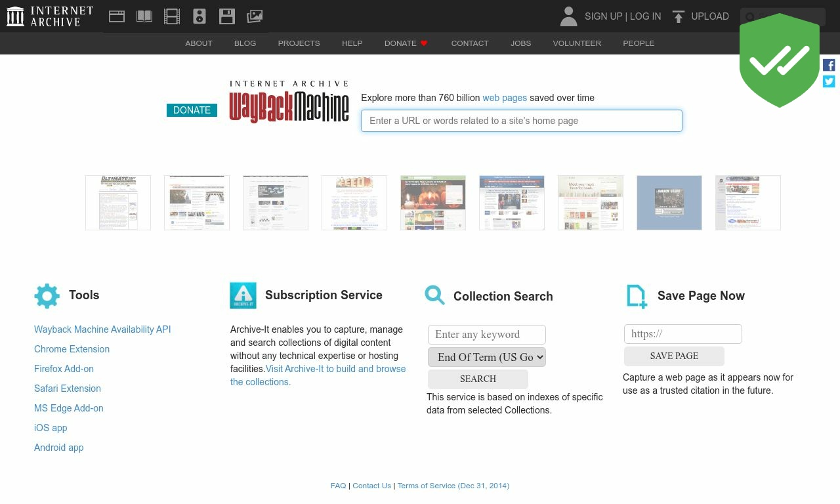This screenshot has height=504, width=840.
Task: Open the Software floppy disk icon
Action: coord(227,16)
